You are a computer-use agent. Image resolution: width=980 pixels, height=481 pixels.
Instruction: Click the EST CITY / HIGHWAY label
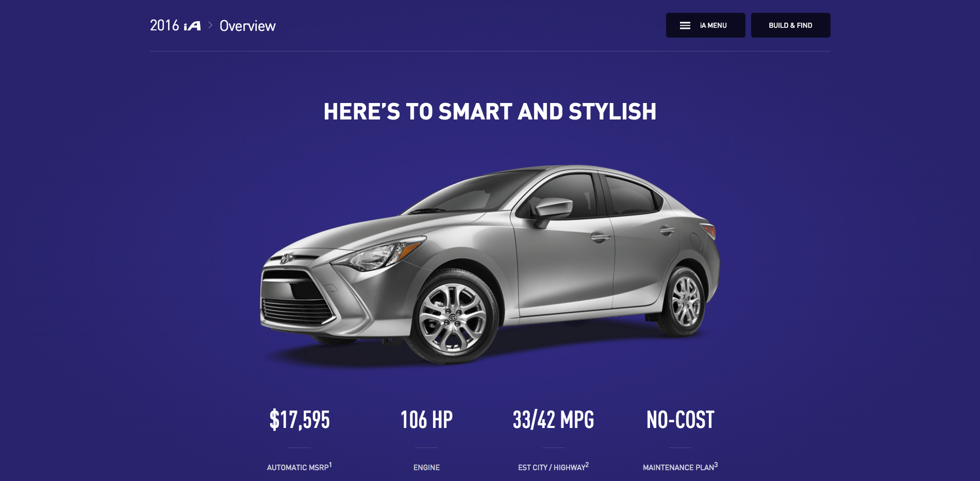[x=552, y=468]
